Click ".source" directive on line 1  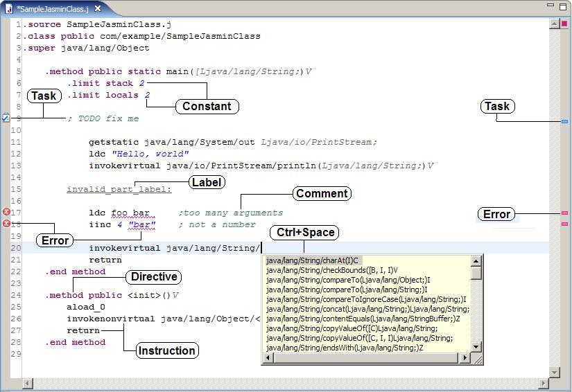[42, 24]
